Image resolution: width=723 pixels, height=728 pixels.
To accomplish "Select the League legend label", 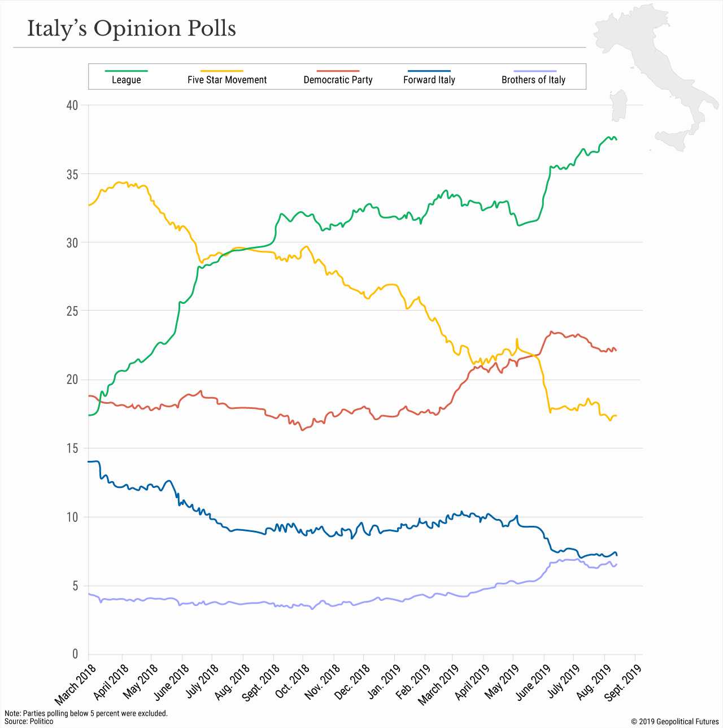I will click(126, 80).
